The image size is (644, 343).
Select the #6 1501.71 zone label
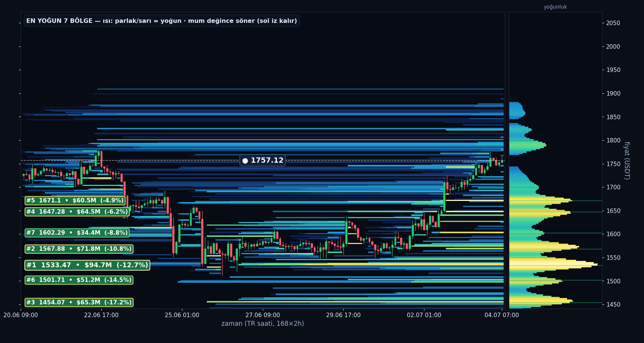[x=79, y=280]
